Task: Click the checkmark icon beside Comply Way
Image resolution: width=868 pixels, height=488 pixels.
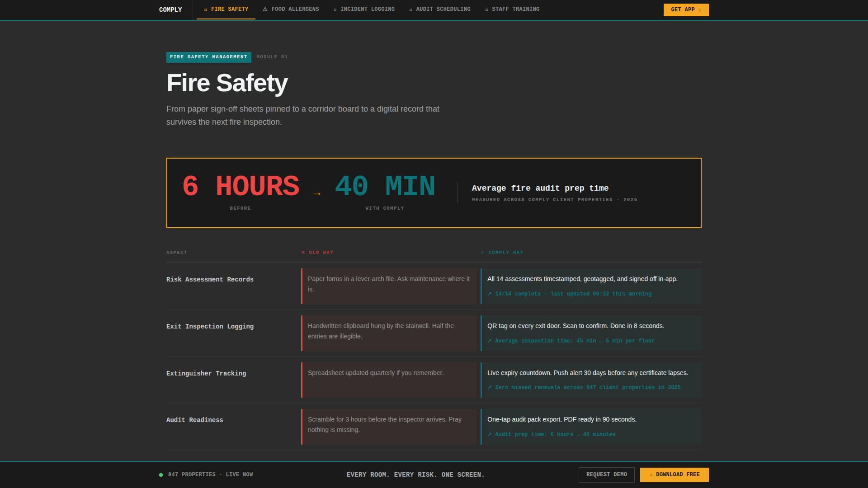Action: (x=482, y=253)
